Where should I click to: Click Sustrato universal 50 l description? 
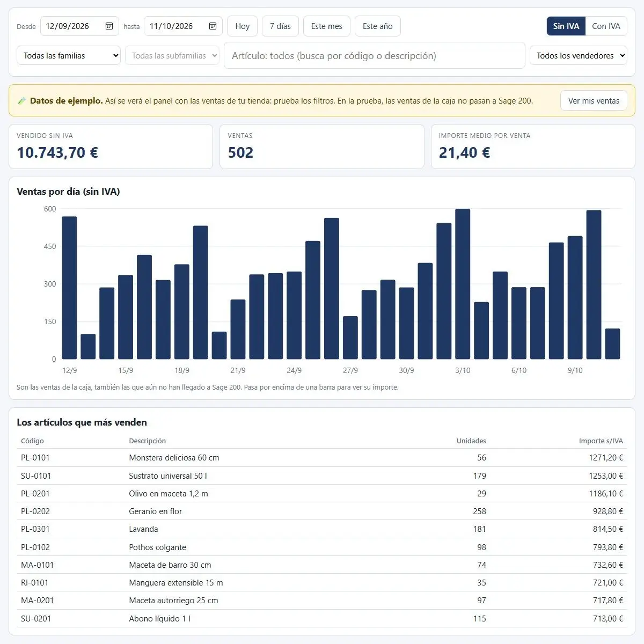tap(168, 475)
